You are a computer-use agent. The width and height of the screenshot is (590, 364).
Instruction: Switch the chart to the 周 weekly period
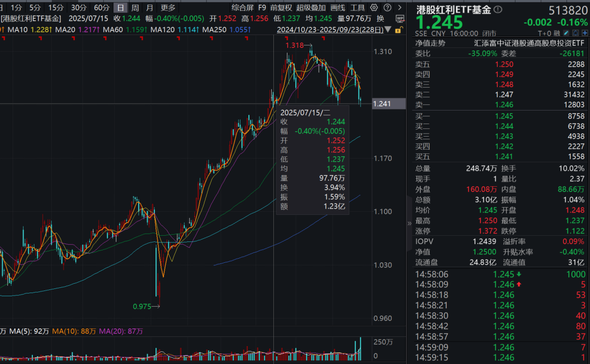(135, 8)
